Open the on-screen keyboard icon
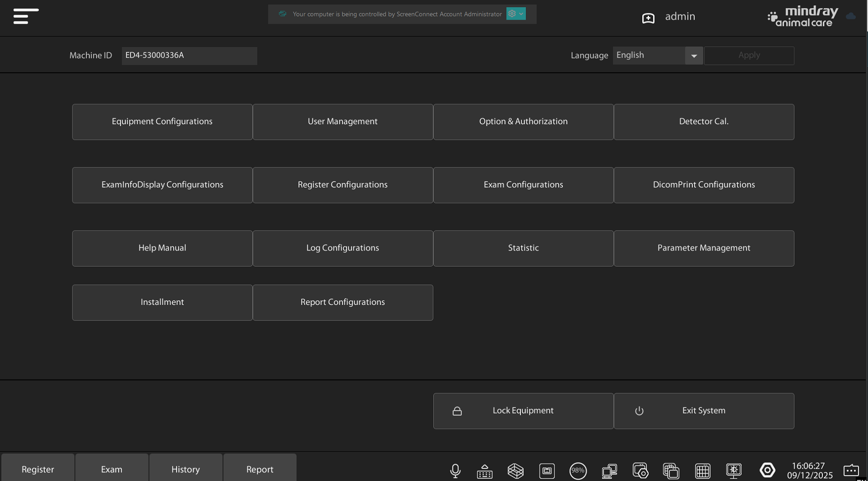Image resolution: width=868 pixels, height=481 pixels. [x=485, y=471]
